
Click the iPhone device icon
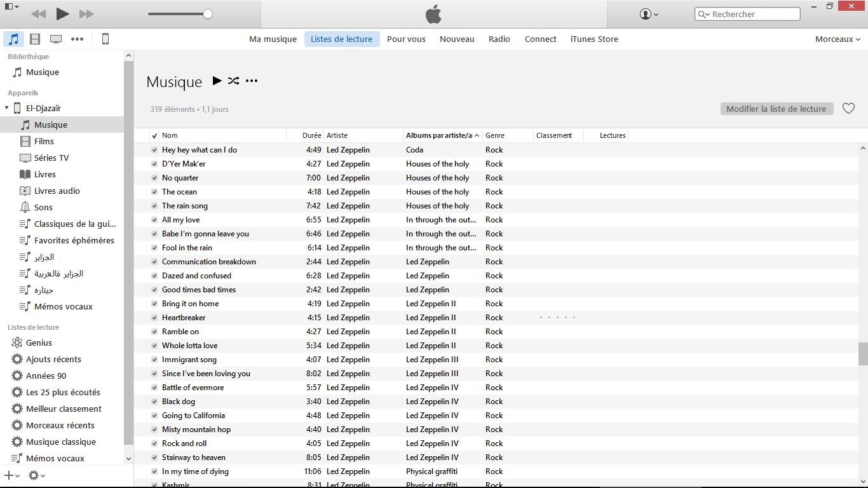point(105,39)
